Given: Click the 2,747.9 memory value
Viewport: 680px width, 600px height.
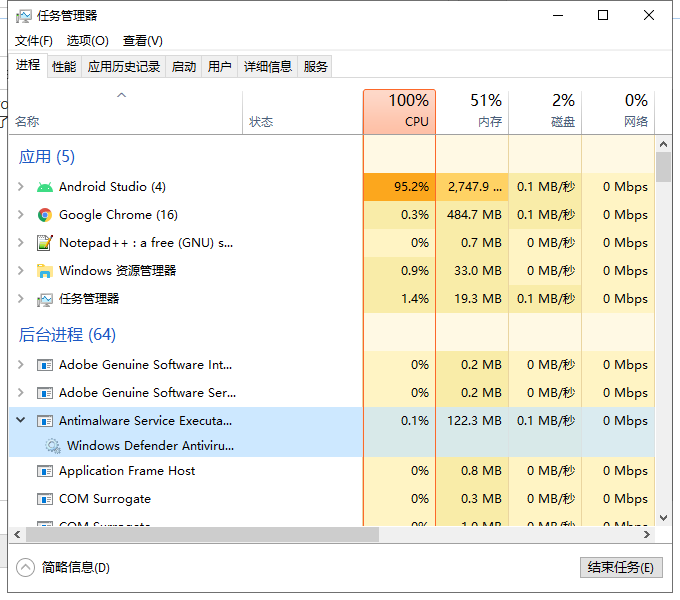Looking at the screenshot, I should click(475, 187).
